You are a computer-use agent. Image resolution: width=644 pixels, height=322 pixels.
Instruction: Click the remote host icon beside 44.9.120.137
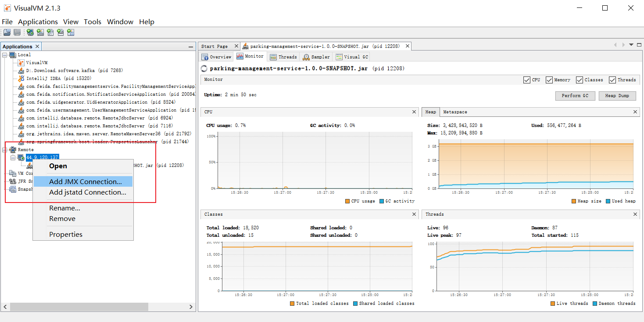click(x=21, y=157)
